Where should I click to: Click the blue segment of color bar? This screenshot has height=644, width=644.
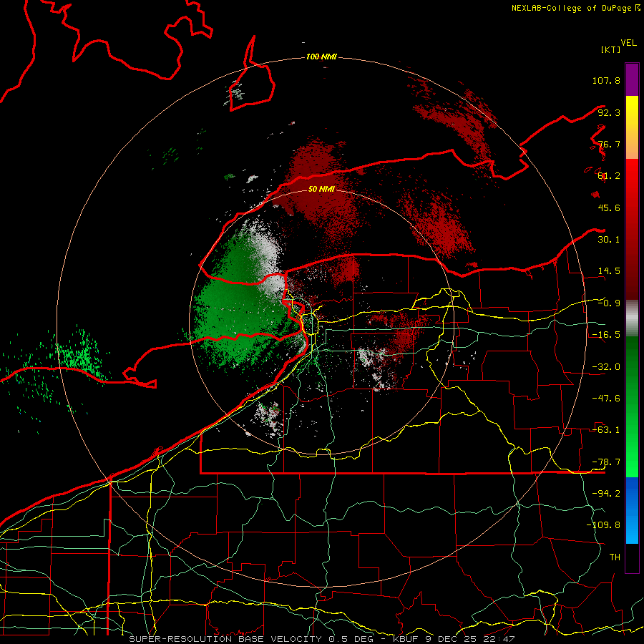click(632, 510)
